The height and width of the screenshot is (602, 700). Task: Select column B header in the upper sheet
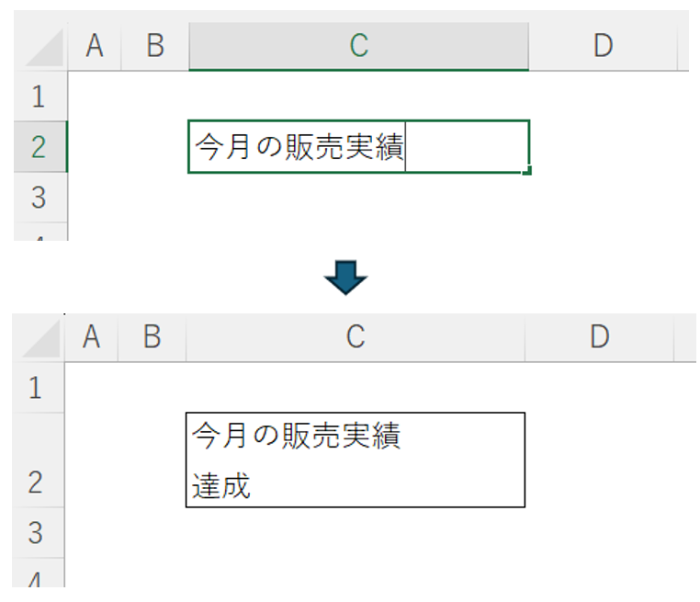click(155, 46)
